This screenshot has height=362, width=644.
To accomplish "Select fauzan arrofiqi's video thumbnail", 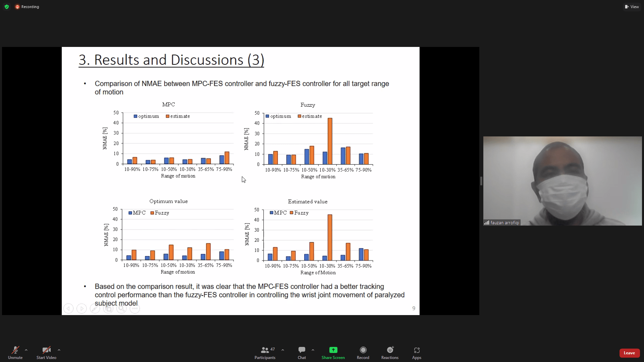I will (562, 181).
